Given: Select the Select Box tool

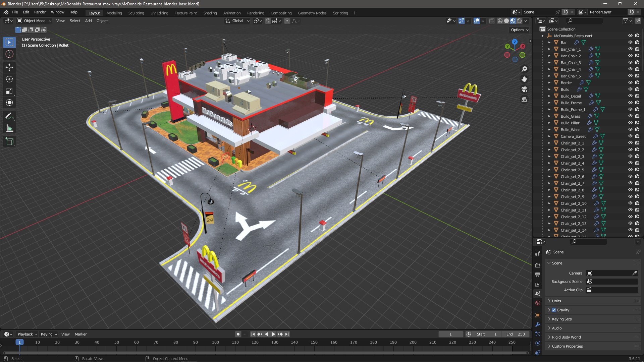Looking at the screenshot, I should 9,42.
